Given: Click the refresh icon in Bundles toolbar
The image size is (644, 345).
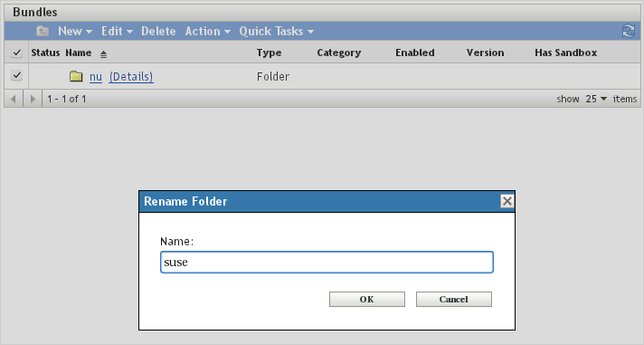Looking at the screenshot, I should (x=629, y=31).
